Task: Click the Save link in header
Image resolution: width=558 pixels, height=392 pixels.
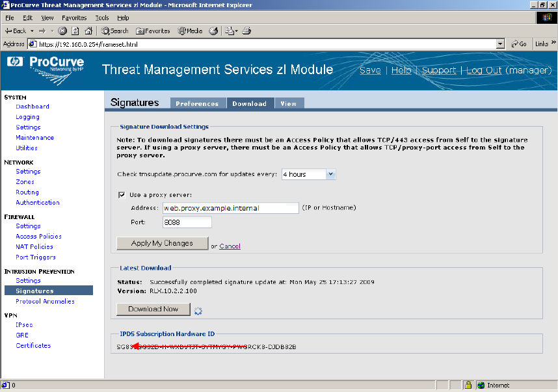Action: tap(370, 70)
